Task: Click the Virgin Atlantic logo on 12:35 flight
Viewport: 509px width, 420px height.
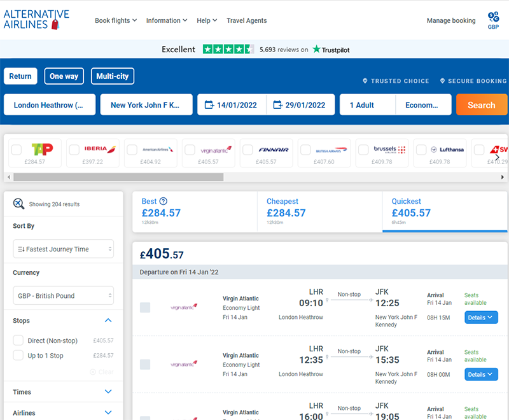Action: coord(184,364)
